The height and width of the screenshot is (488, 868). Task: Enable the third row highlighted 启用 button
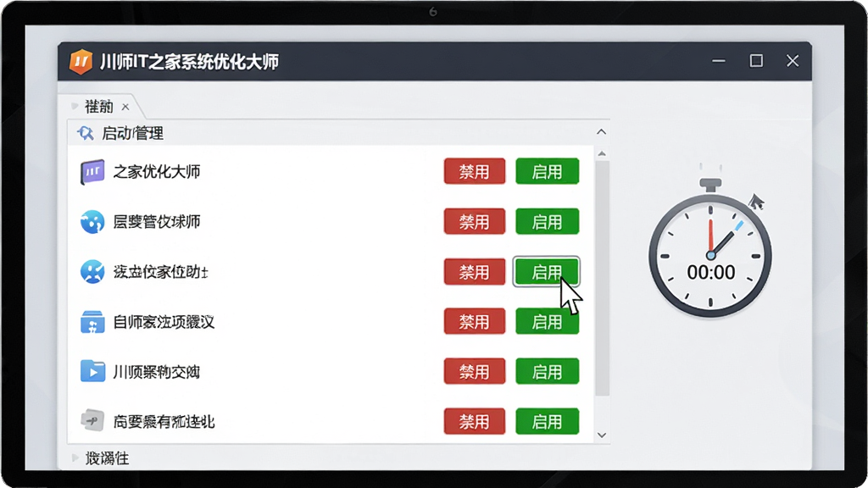point(547,272)
